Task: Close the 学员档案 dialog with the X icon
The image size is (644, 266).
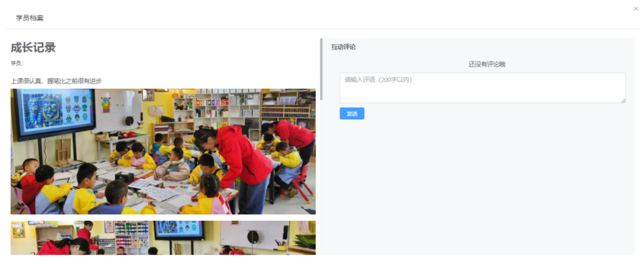Action: point(636,8)
